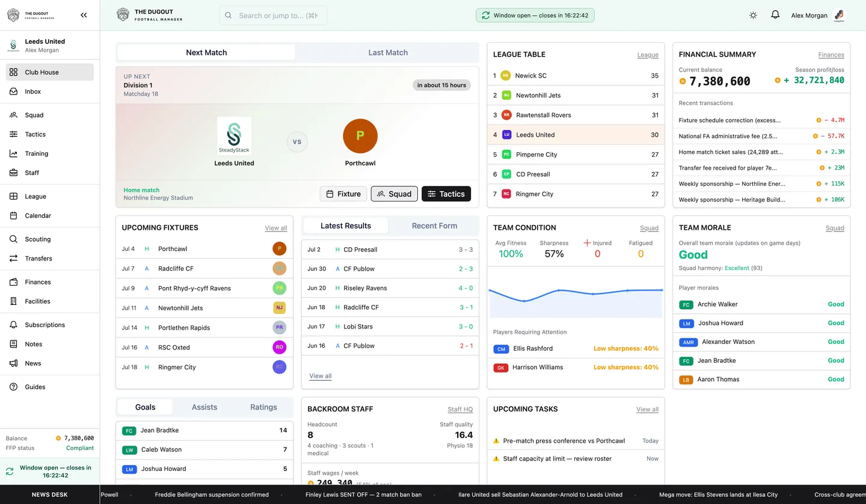The image size is (866, 504).
Task: Click Transfer fee received transaction row
Action: coord(761,168)
